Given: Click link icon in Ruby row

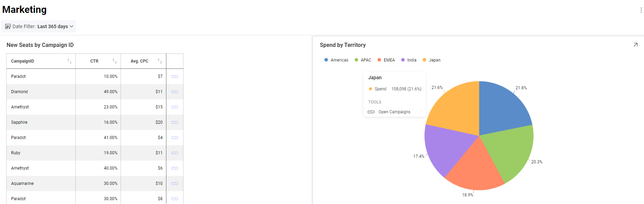Looking at the screenshot, I should click(x=175, y=153).
